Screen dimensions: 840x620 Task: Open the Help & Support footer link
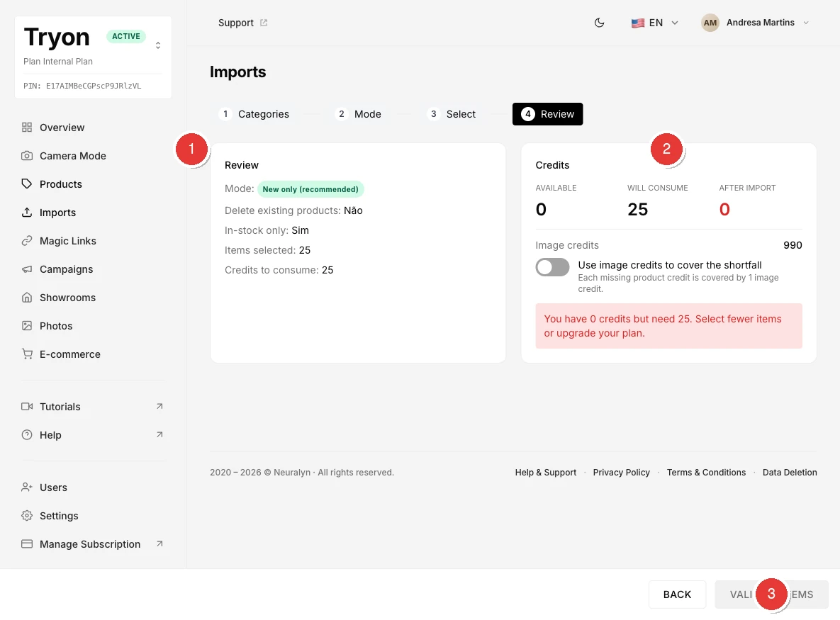pyautogui.click(x=545, y=472)
